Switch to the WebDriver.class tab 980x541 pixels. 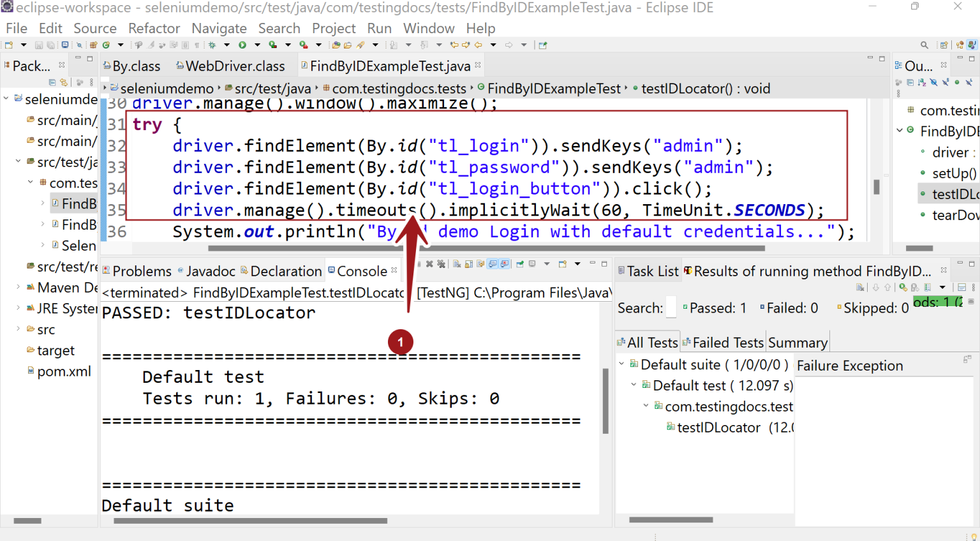[x=232, y=66]
